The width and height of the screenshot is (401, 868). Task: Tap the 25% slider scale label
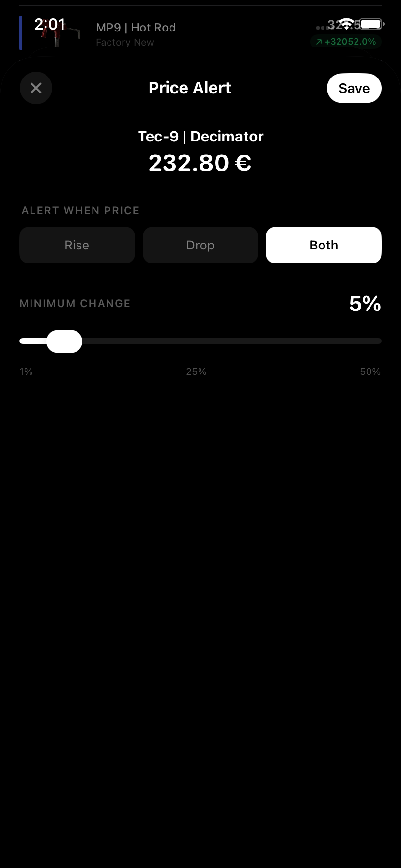(x=196, y=372)
